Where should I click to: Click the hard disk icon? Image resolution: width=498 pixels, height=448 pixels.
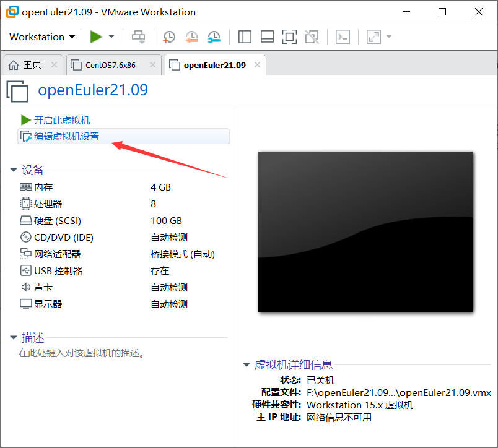click(x=26, y=220)
